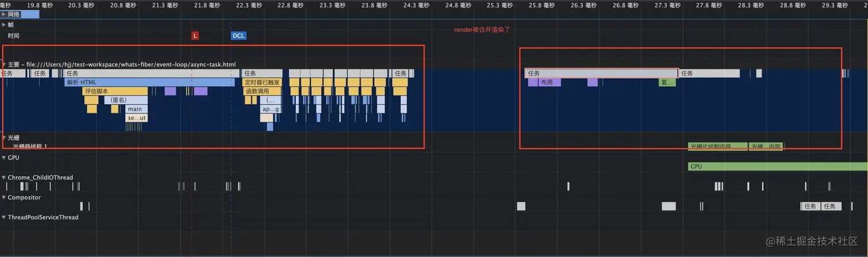The width and height of the screenshot is (868, 257).
Task: Expand the 网络 track
Action: click(x=3, y=14)
